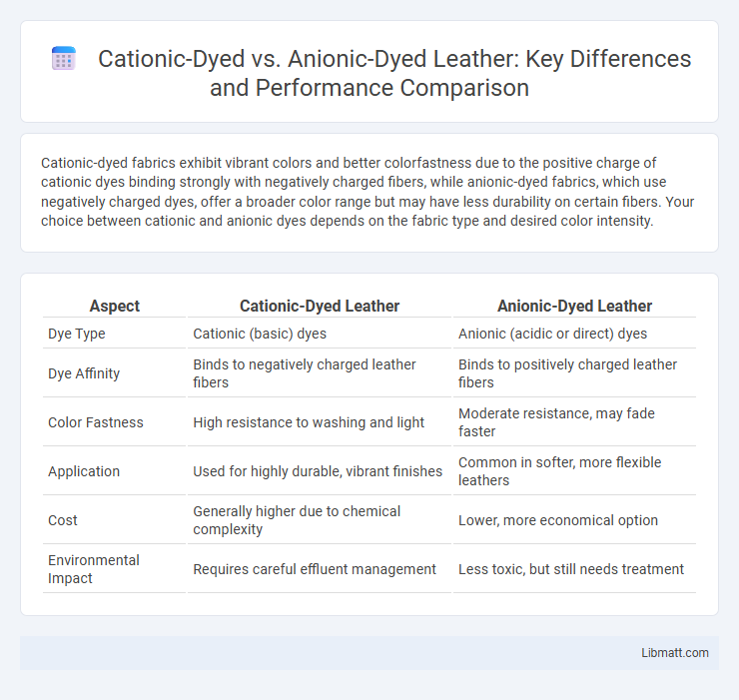Screen dimensions: 739x700
Task: Select the 'Application' row label
Action: pyautogui.click(x=84, y=471)
